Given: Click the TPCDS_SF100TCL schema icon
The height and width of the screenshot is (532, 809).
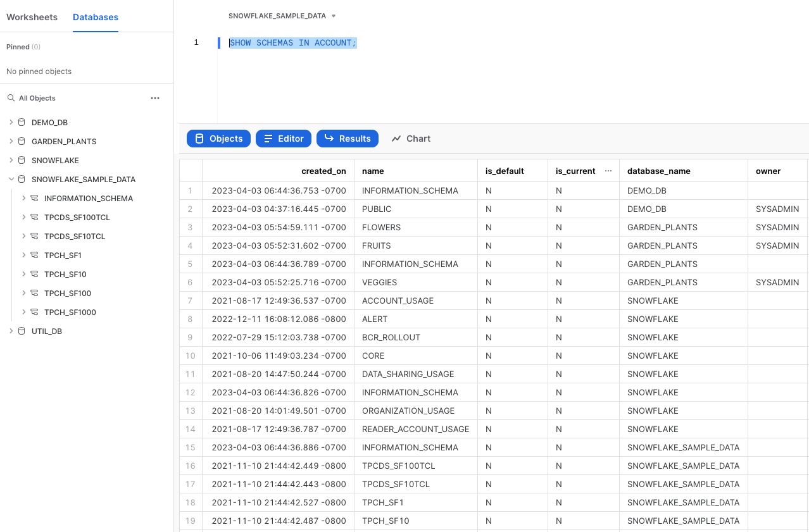Looking at the screenshot, I should 34,217.
